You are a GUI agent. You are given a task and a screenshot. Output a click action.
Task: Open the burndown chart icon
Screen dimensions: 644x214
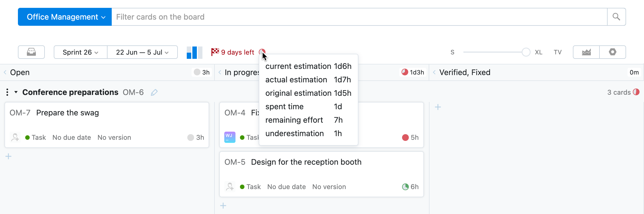tap(586, 52)
